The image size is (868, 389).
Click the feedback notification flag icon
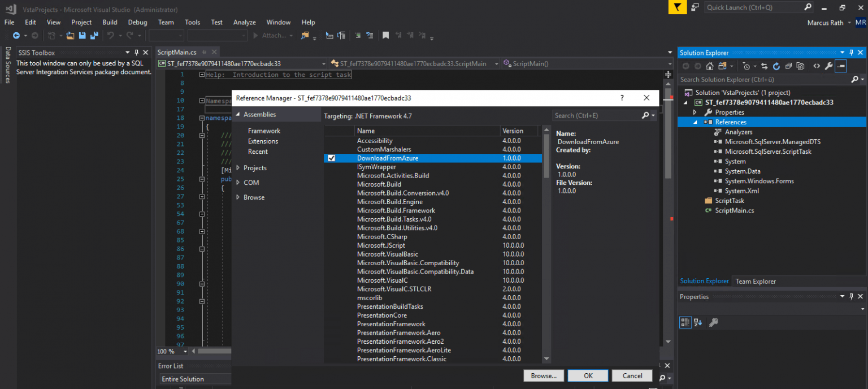[678, 7]
